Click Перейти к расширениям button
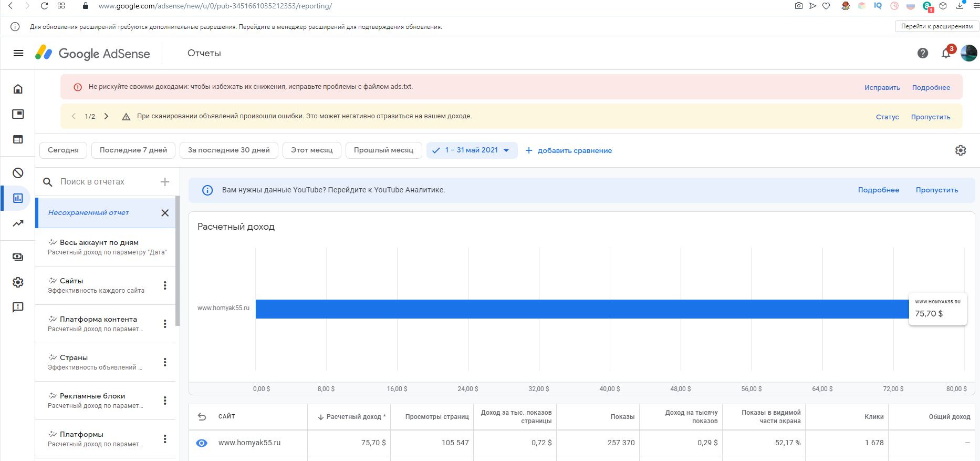The image size is (980, 461). click(x=937, y=26)
